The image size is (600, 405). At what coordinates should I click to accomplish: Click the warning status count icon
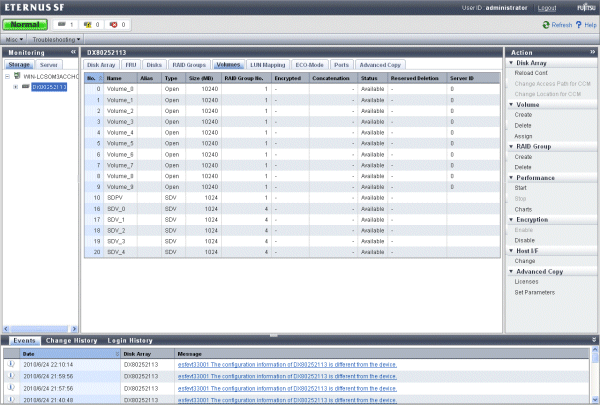(x=89, y=24)
